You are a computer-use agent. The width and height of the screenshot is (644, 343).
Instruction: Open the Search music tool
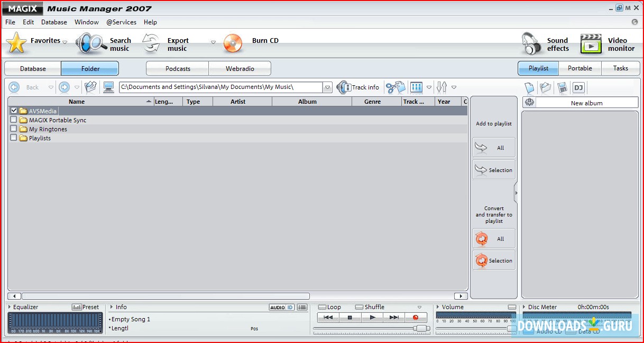point(103,44)
